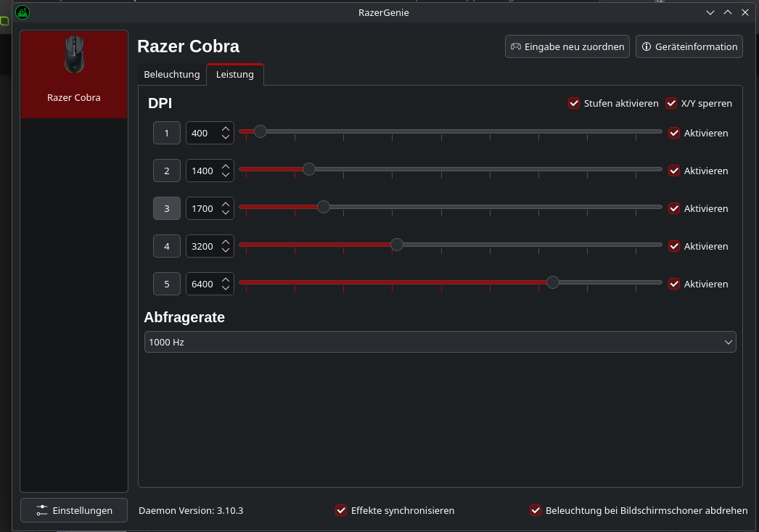Open the Abfragerate 1000 Hz dropdown

tap(440, 342)
